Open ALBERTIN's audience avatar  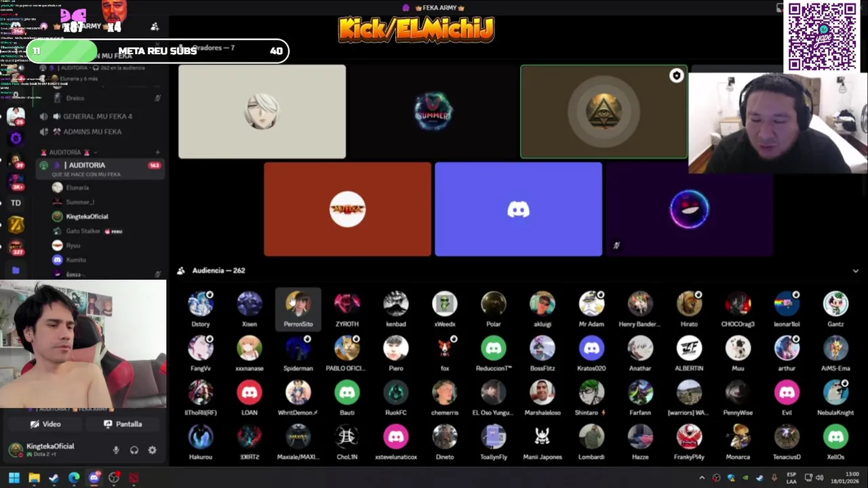(689, 348)
